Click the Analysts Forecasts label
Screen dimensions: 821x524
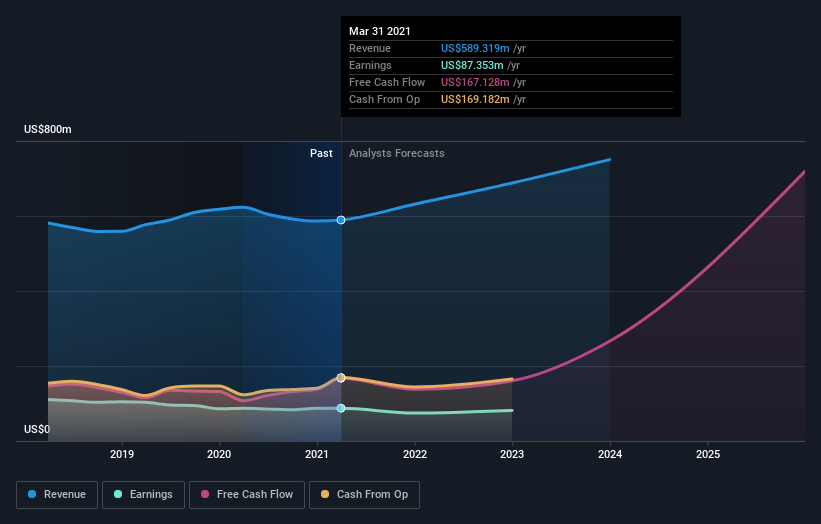[397, 153]
